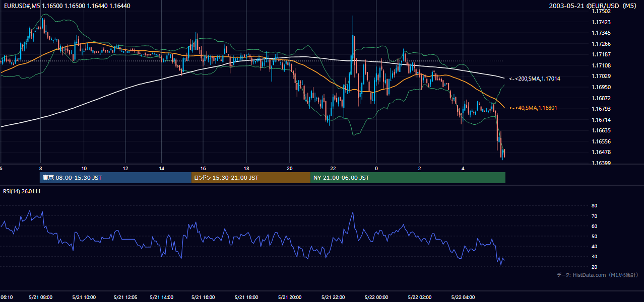
Task: Click the 2003-05-21 EUR/USD (M5) chart heading
Action: 593,6
